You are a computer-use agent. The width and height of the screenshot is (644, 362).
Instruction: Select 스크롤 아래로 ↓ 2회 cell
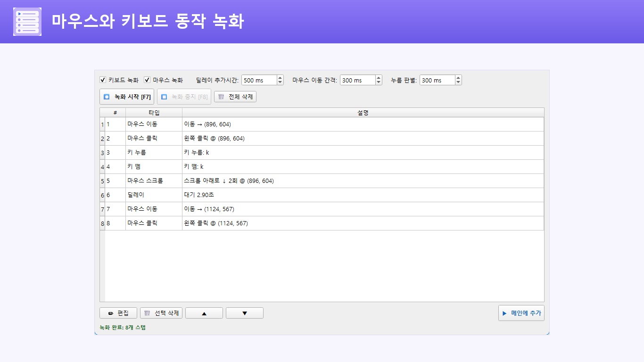tap(363, 181)
